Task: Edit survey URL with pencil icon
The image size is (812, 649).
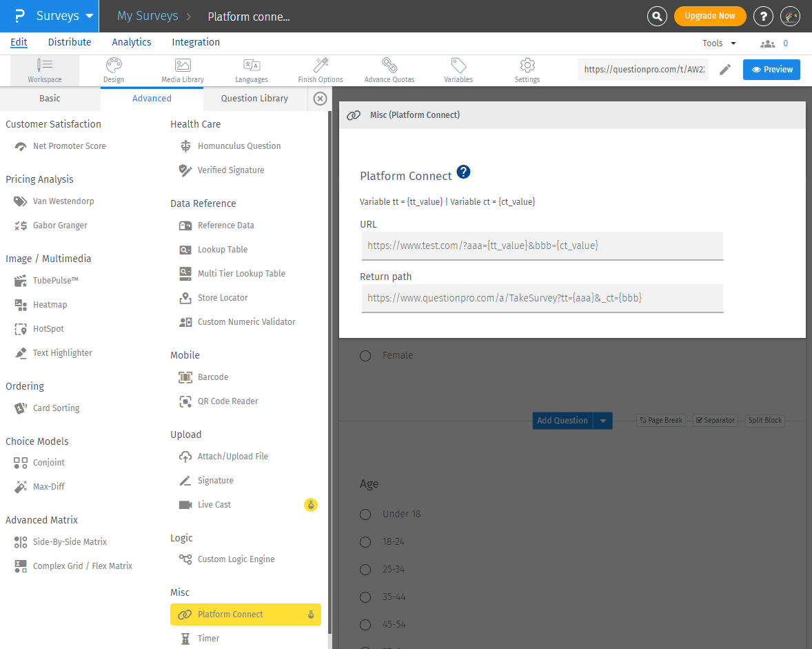Action: click(725, 70)
